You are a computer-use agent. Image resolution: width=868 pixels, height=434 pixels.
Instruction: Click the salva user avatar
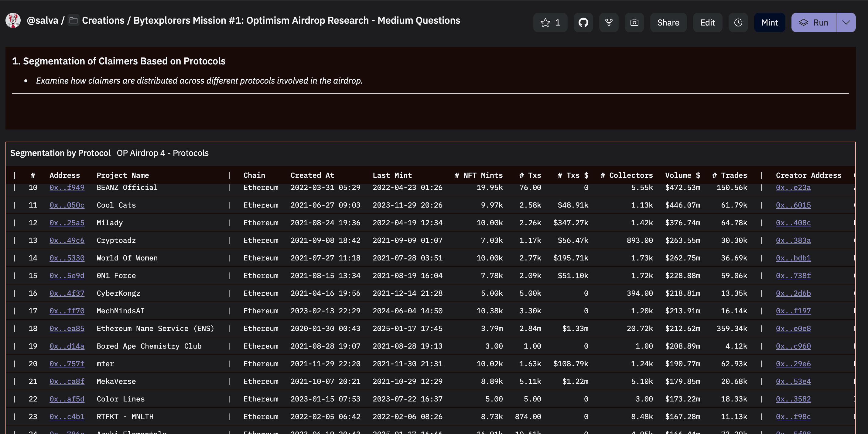click(x=13, y=21)
